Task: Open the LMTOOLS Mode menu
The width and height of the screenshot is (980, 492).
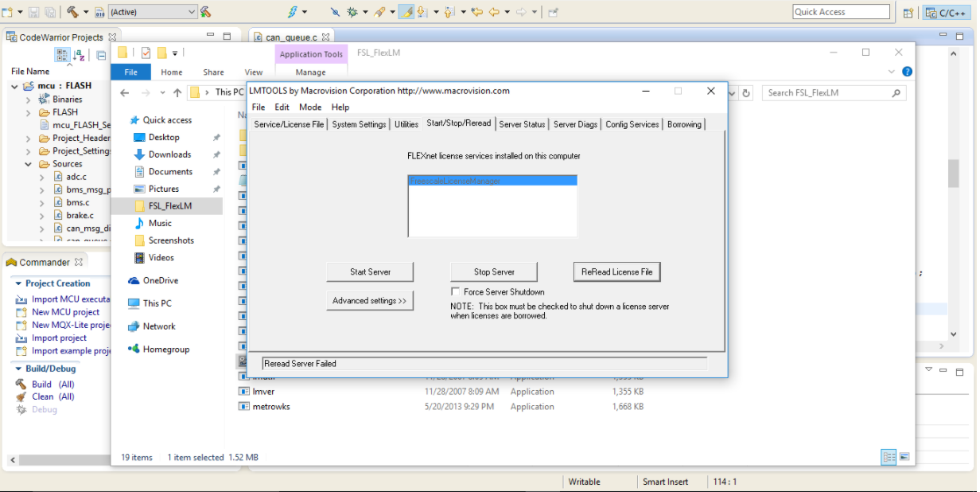Action: coord(310,107)
